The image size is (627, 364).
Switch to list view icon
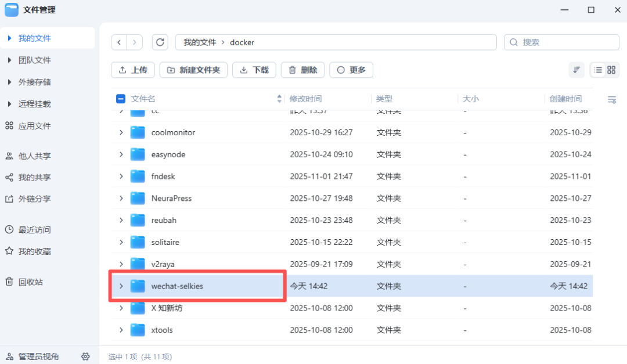598,70
